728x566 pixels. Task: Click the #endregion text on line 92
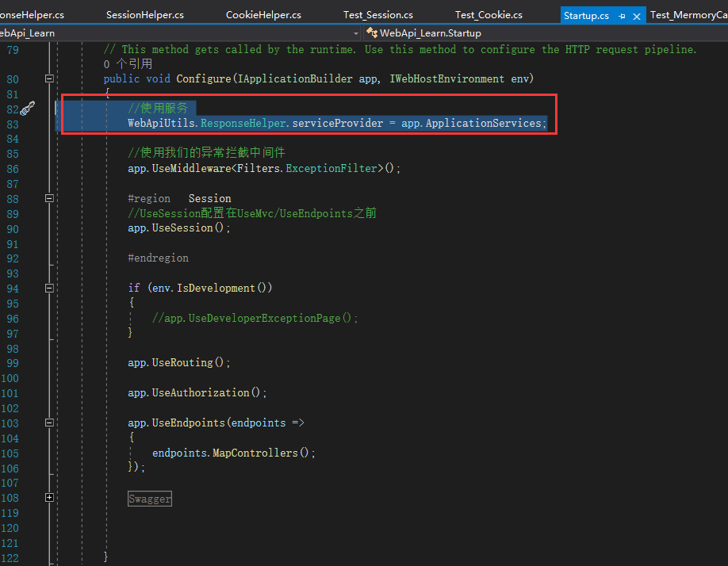pos(159,258)
